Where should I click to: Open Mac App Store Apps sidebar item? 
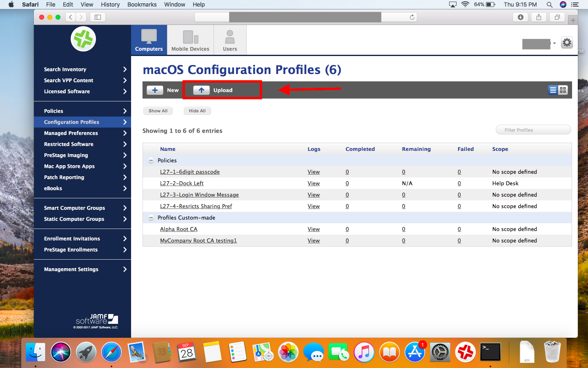point(82,166)
